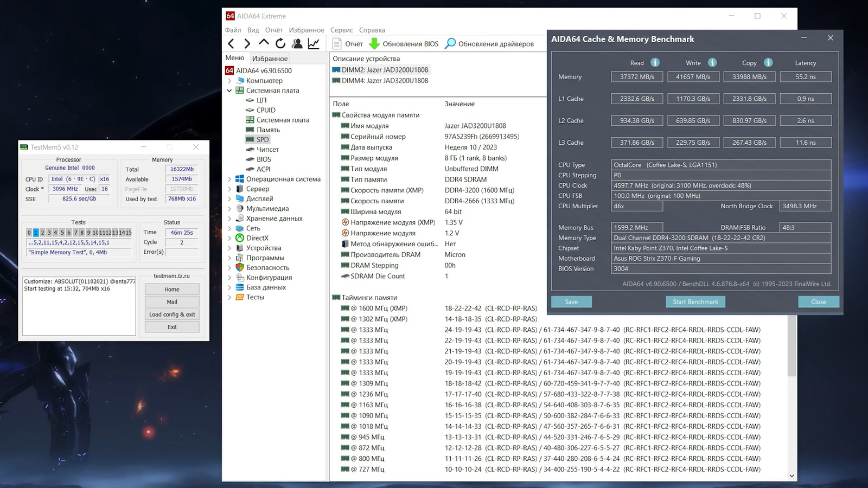Toggle test number 1 in TestMem5
The image size is (868, 488).
(36, 233)
